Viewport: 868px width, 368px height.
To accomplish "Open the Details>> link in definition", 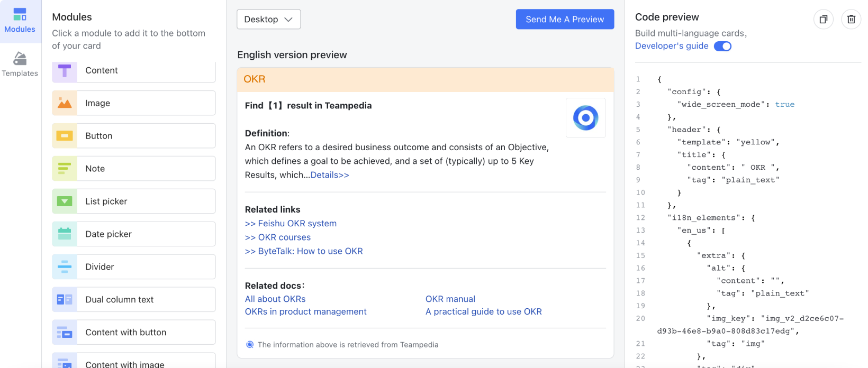I will click(x=329, y=175).
